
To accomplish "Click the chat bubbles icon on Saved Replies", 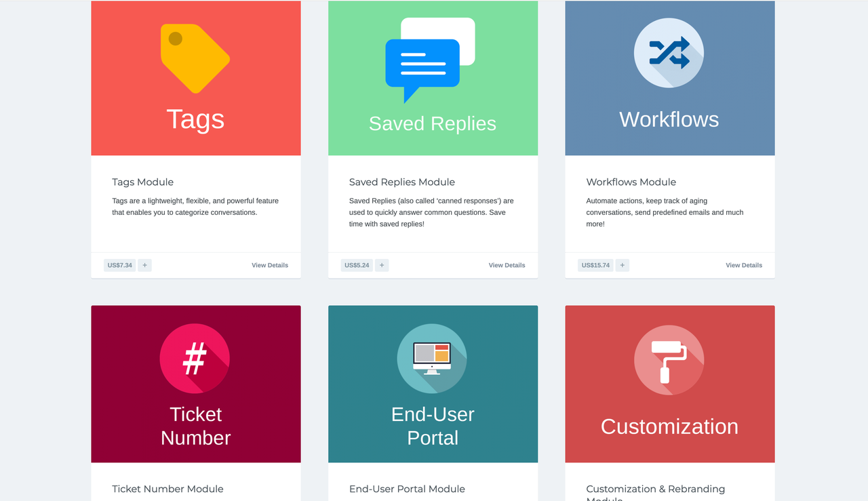I will [430, 60].
